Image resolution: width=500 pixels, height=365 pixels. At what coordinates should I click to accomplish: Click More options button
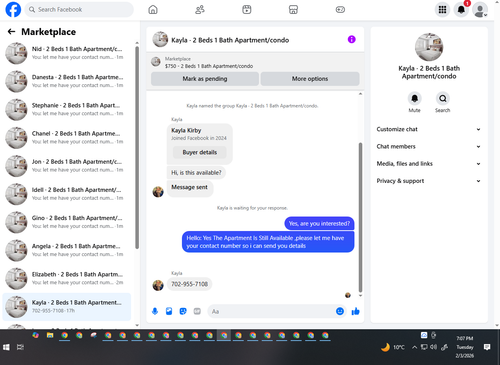[310, 79]
